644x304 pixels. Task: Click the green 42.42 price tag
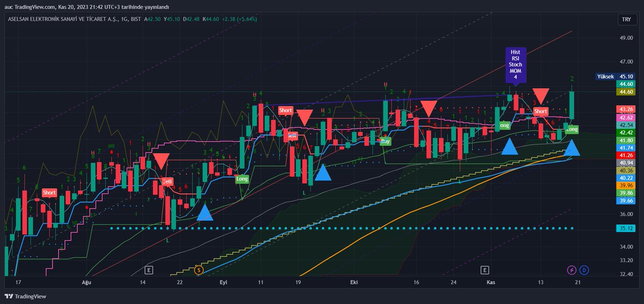coord(626,132)
